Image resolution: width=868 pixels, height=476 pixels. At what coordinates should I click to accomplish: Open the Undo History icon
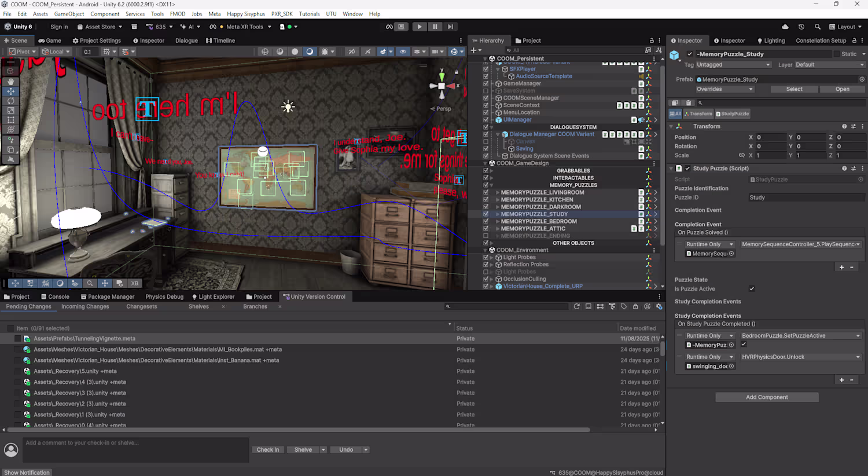(801, 27)
